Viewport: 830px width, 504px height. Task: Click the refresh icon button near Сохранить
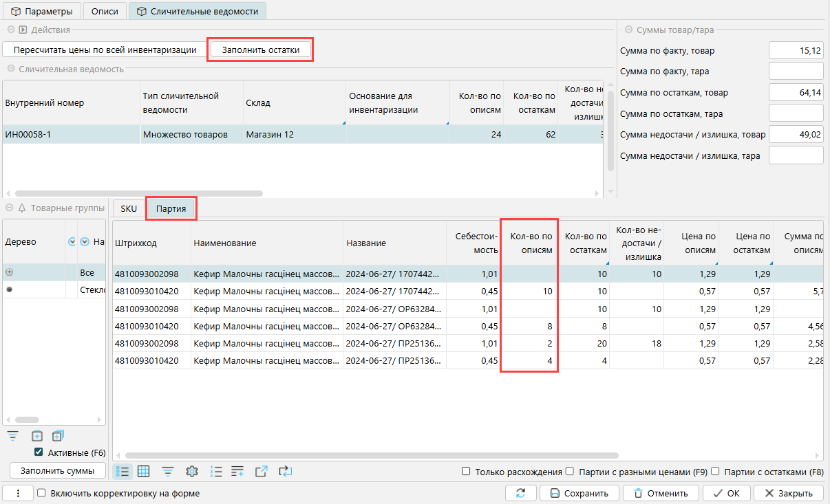coord(520,493)
